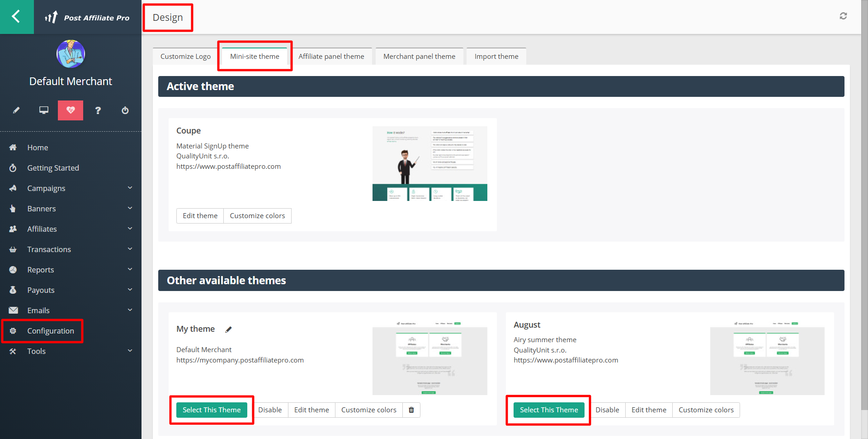Screen dimensions: 868x439
Task: Open help via question mark icon
Action: (98, 110)
